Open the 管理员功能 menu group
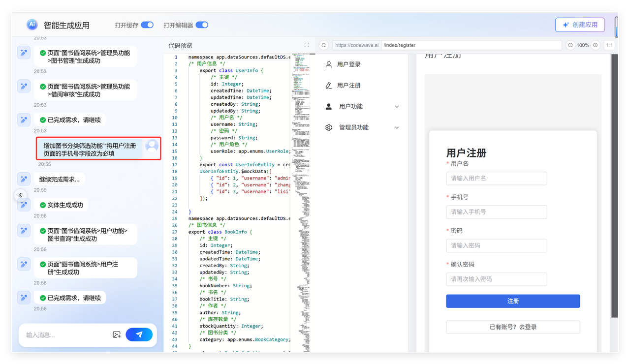Image resolution: width=630 pixels, height=364 pixels. pos(363,128)
